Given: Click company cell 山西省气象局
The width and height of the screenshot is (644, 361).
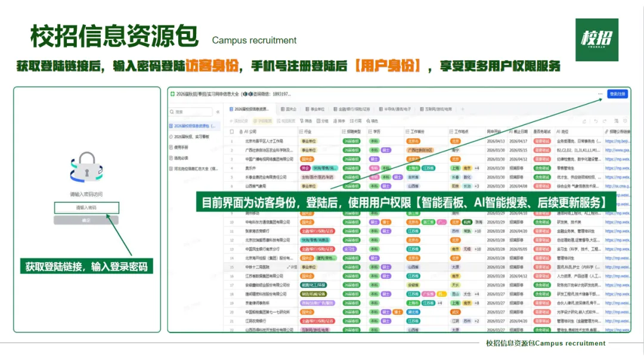Looking at the screenshot, I should coord(255,186).
